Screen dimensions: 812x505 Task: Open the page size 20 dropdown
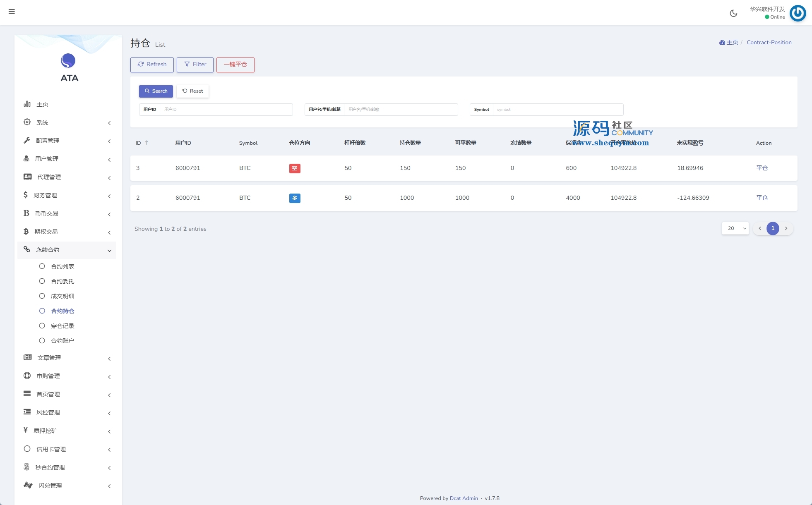point(735,228)
